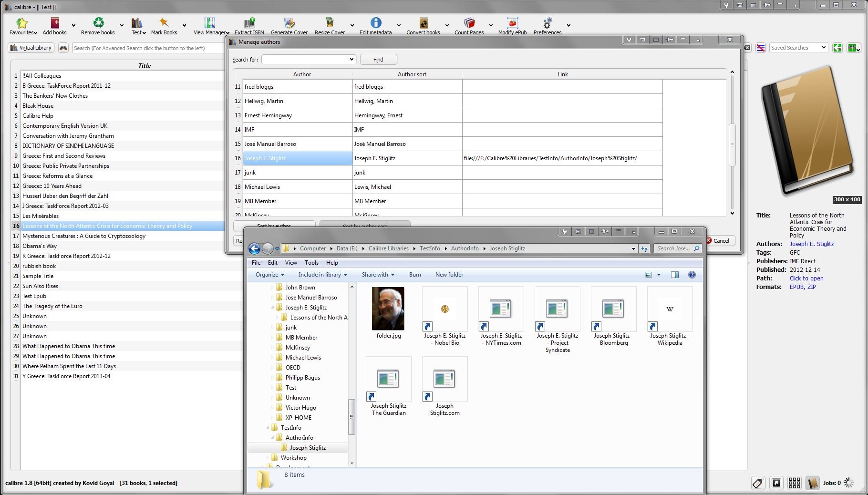This screenshot has height=495, width=868.
Task: Open the Organize dropdown in Explorer
Action: pyautogui.click(x=270, y=275)
